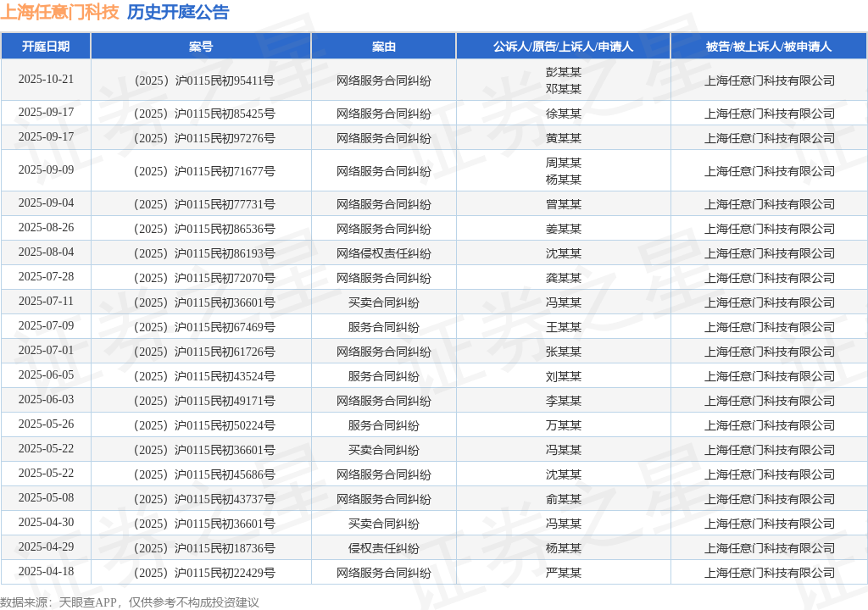The height and width of the screenshot is (610, 868).
Task: Click the 历史开庭公告 heading
Action: click(x=178, y=12)
